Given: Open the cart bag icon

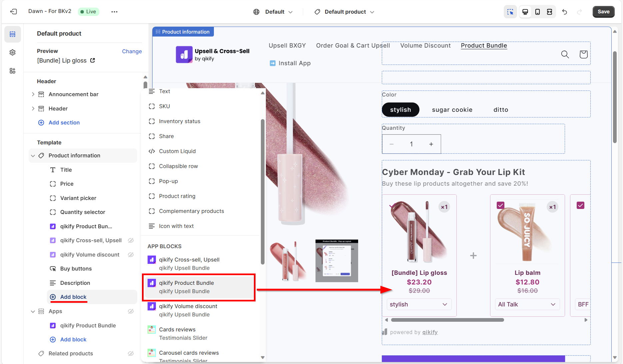Looking at the screenshot, I should [583, 54].
